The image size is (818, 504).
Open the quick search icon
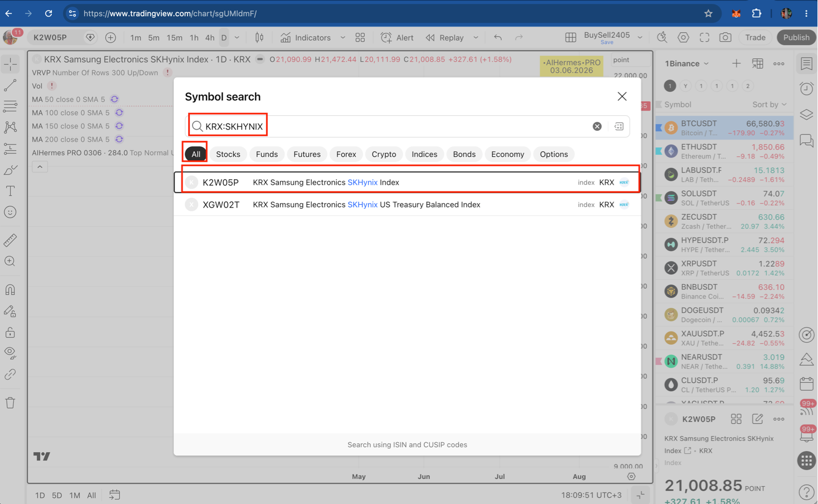click(662, 37)
